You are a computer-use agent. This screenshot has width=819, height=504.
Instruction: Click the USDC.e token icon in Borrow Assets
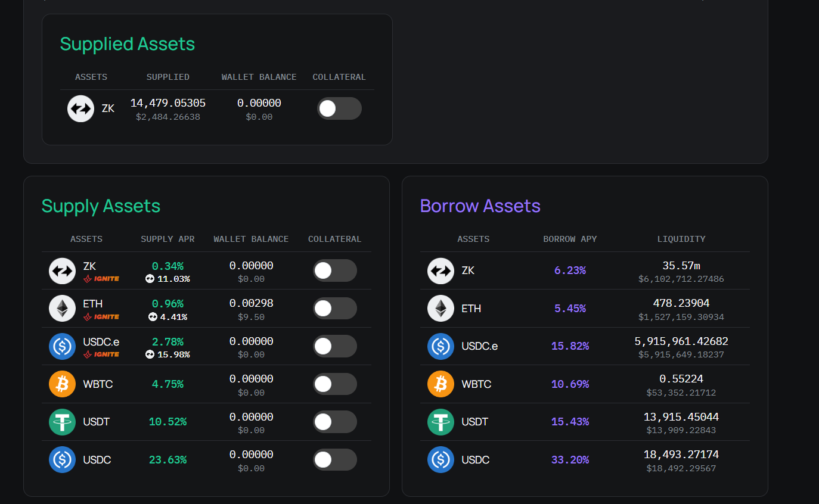(440, 346)
